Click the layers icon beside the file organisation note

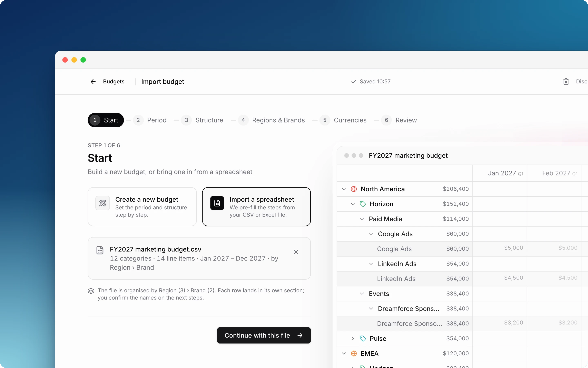(91, 291)
